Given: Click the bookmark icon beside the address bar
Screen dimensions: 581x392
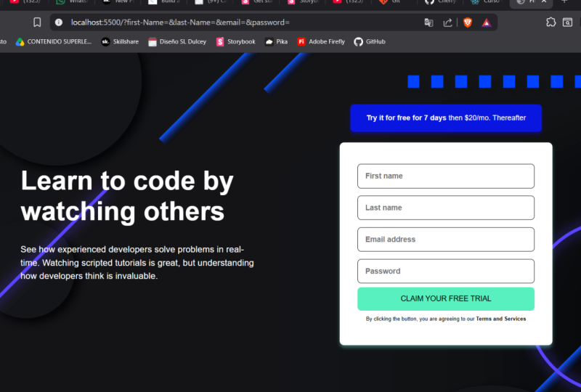Looking at the screenshot, I should click(x=37, y=23).
